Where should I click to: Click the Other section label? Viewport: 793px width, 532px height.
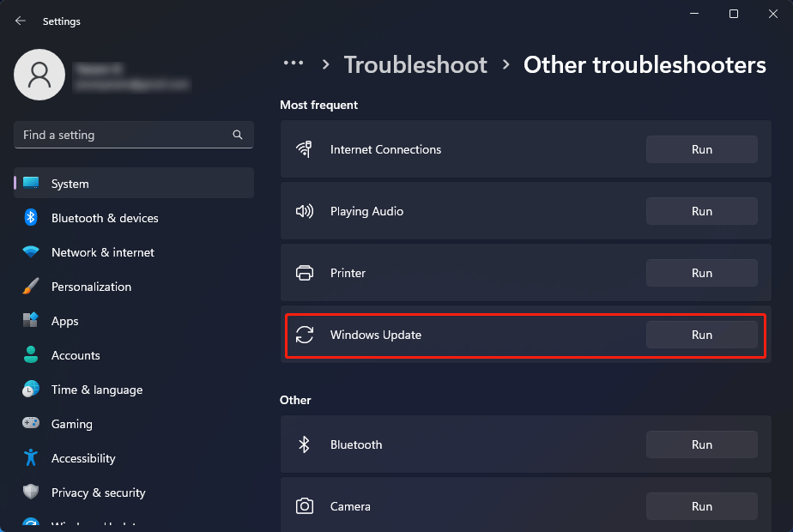click(295, 400)
